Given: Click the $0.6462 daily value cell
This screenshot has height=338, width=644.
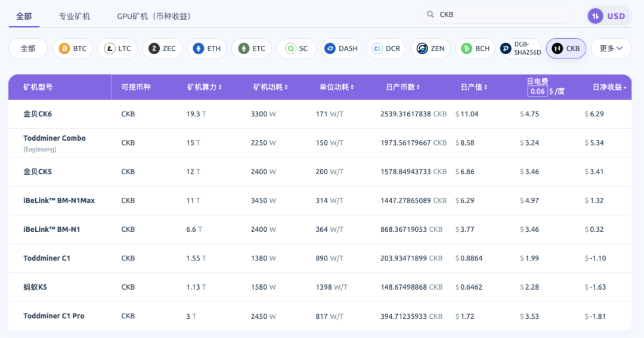Looking at the screenshot, I should pos(469,287).
